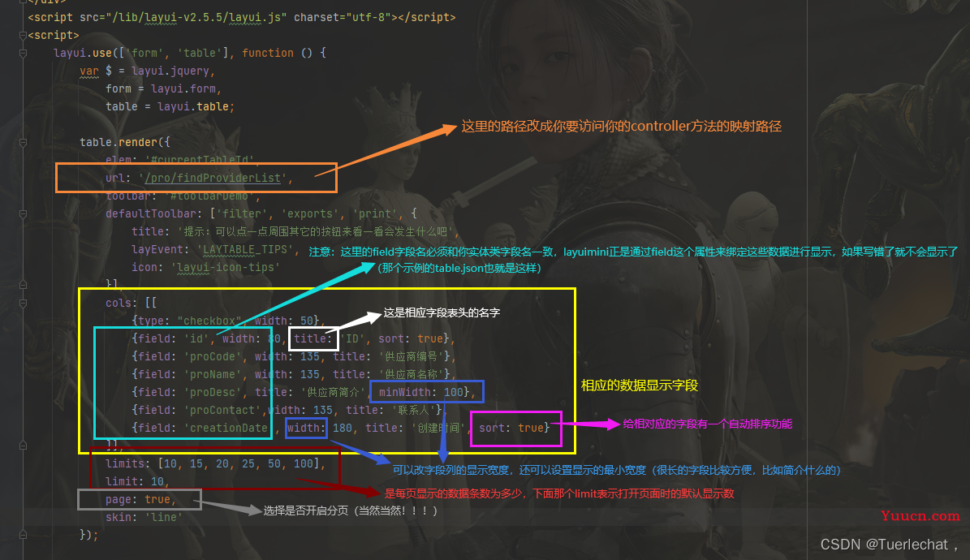
Task: Click the 'proContact' field string
Action: coord(222,410)
